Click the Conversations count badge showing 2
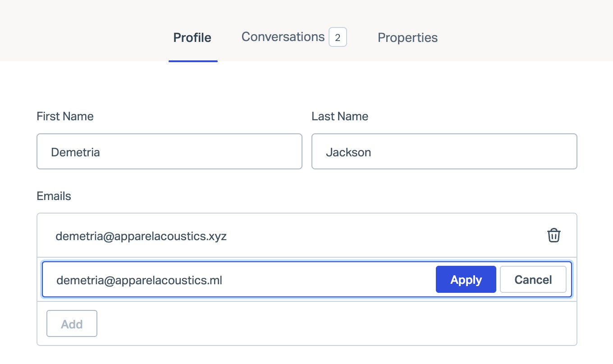Viewport: 613px width, 364px height. (x=338, y=37)
